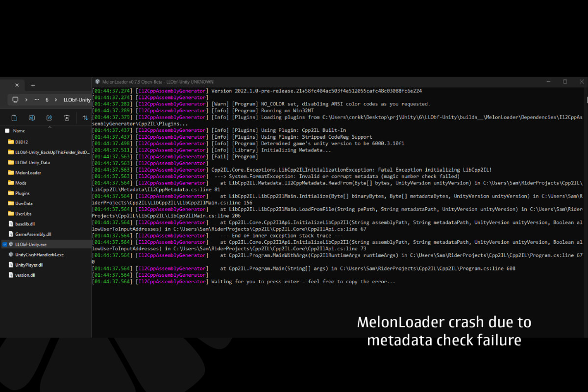Click the baselib.dll file icon
This screenshot has height=392, width=588.
tap(11, 224)
